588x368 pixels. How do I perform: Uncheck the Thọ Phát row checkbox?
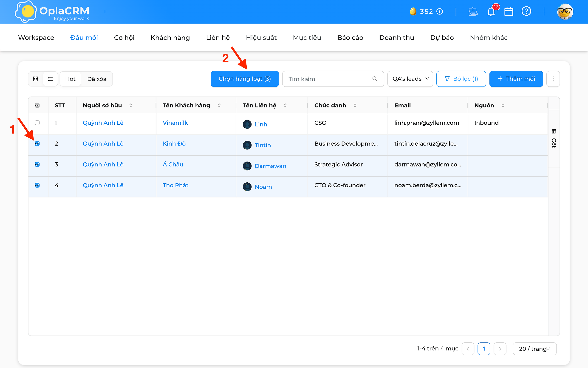(37, 185)
